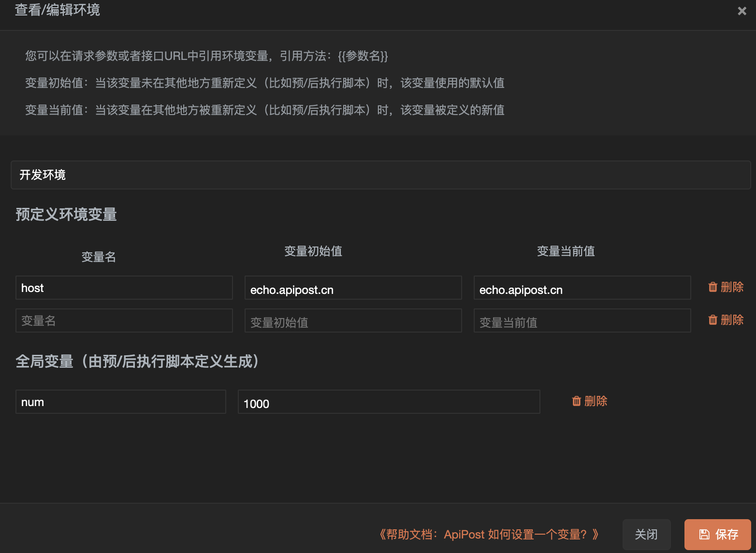Save the environment with 保存 button

pyautogui.click(x=718, y=534)
